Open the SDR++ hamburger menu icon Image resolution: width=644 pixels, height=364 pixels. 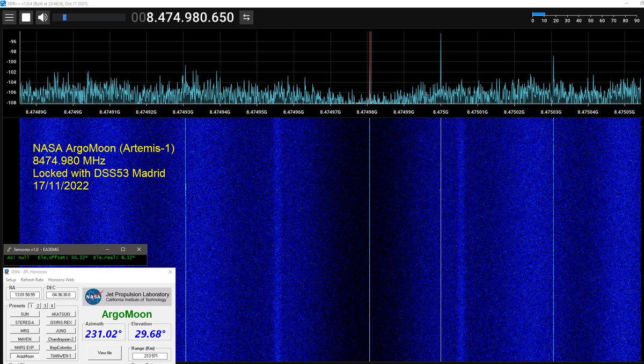click(9, 17)
